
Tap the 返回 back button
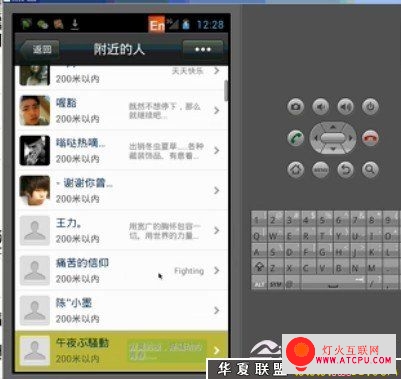coord(40,50)
